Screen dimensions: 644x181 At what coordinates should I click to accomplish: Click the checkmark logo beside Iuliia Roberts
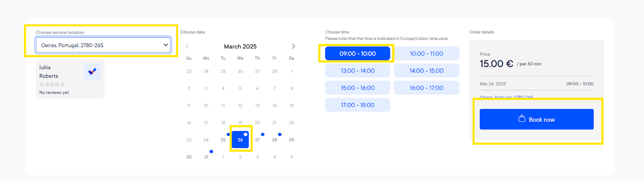pyautogui.click(x=92, y=71)
